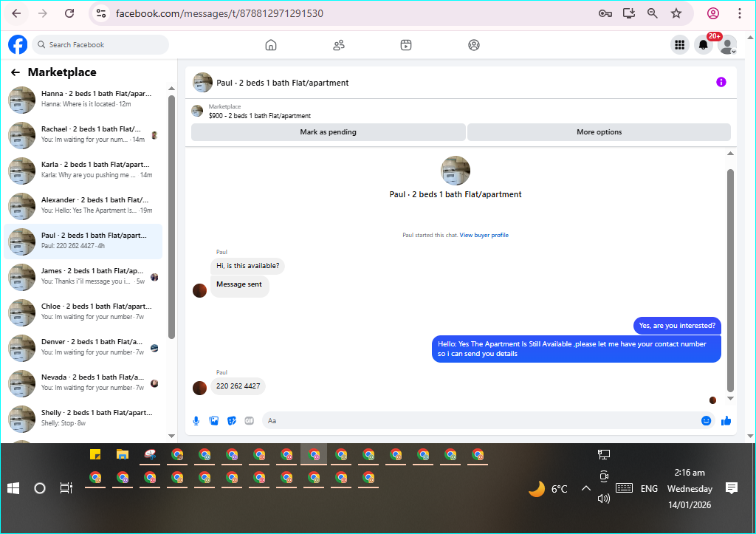The width and height of the screenshot is (756, 534).
Task: Click Mark as pending button
Action: click(x=329, y=132)
